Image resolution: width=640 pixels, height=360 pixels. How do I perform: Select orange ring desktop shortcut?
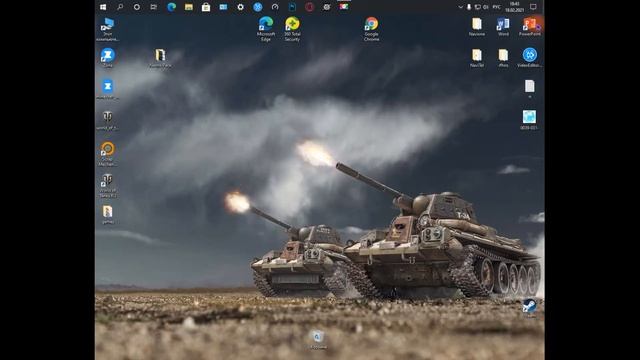click(x=107, y=154)
